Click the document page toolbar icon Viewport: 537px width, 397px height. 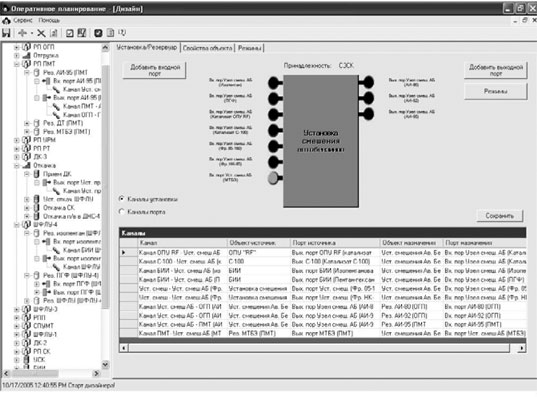[110, 33]
